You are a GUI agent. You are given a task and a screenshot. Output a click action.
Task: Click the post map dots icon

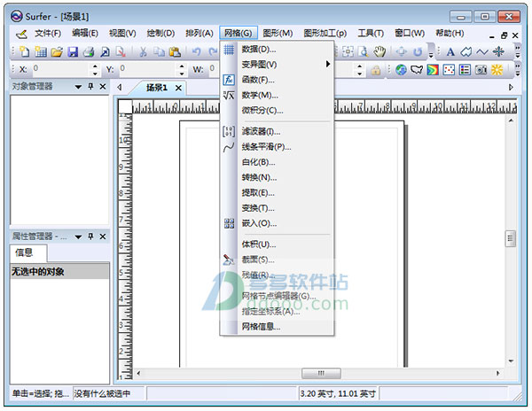449,70
